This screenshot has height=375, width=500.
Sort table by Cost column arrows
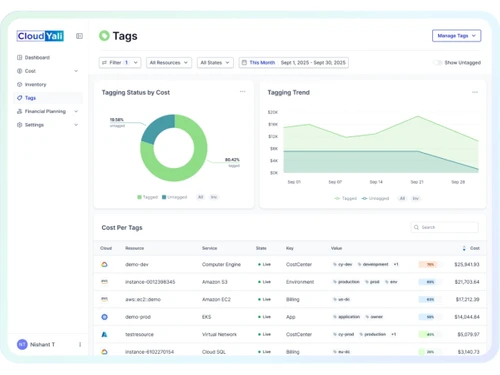click(464, 248)
